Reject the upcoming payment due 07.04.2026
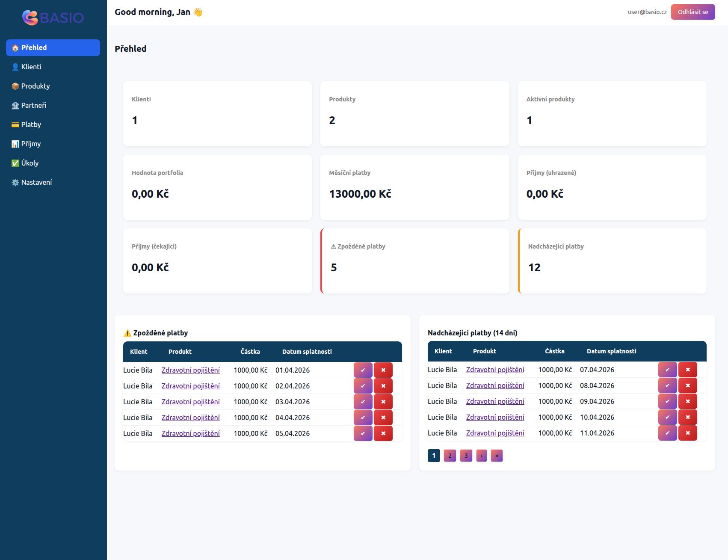This screenshot has width=728, height=560. [x=687, y=370]
